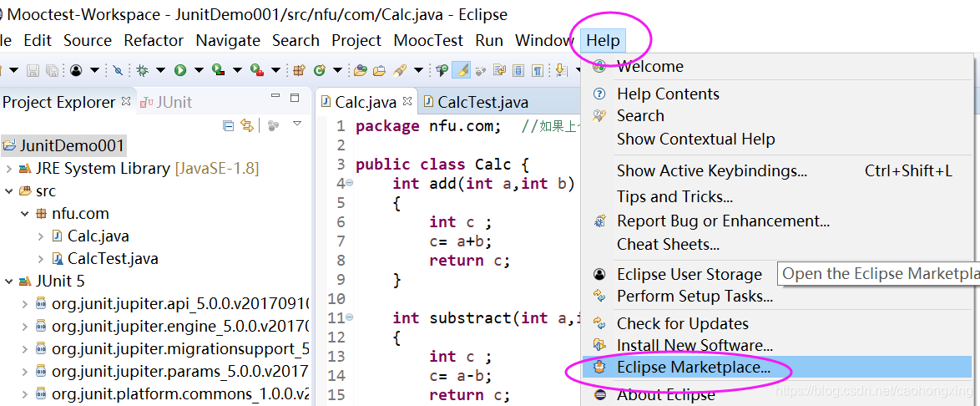
Task: Expand org.junit.jupiter.api jar node
Action: coord(24,304)
